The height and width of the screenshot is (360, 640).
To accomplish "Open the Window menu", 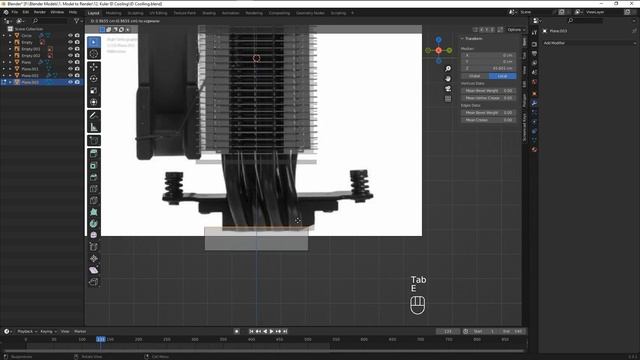I will (x=57, y=12).
